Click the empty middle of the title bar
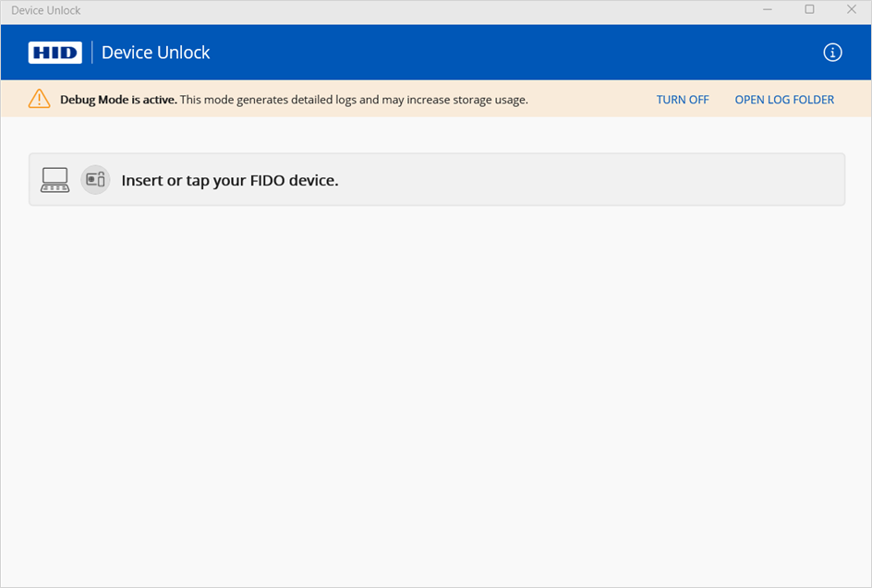The width and height of the screenshot is (872, 588). (x=416, y=10)
